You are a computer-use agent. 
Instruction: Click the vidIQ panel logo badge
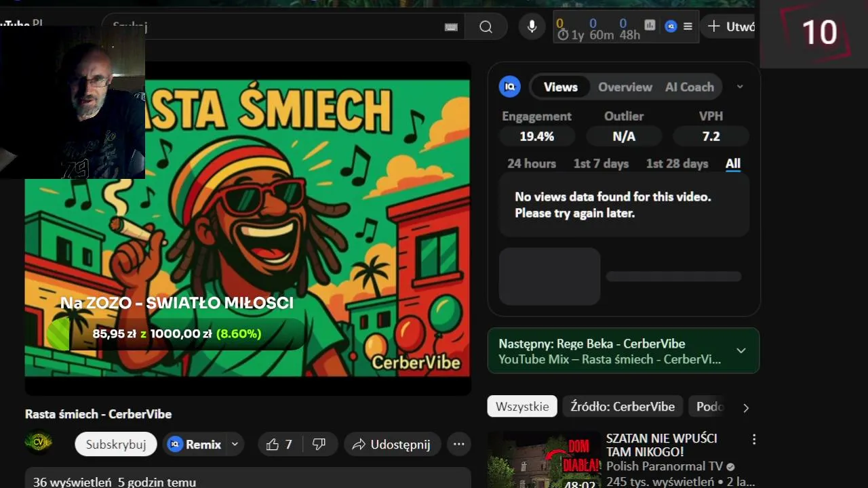[510, 87]
